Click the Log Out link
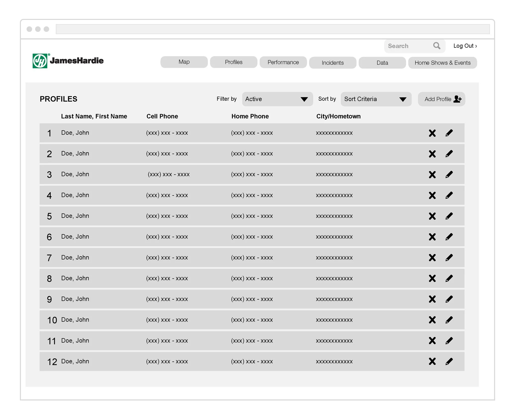Viewport: 515px width, 420px height. (465, 46)
